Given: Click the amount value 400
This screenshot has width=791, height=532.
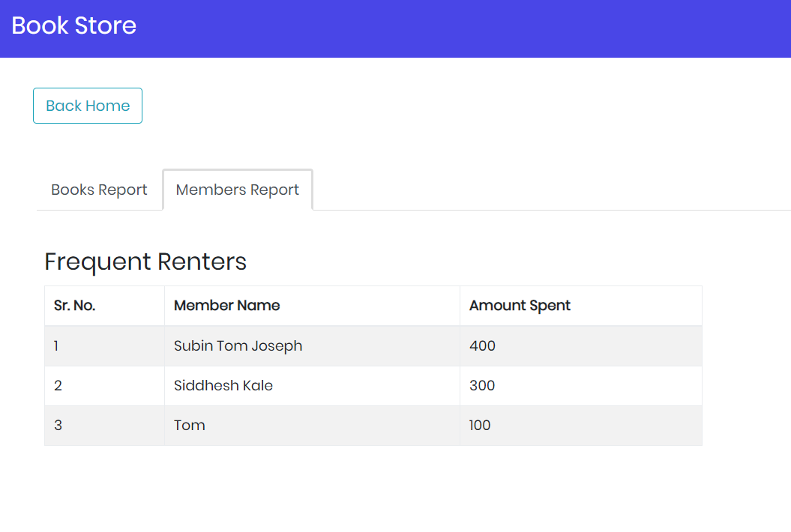Looking at the screenshot, I should tap(482, 346).
